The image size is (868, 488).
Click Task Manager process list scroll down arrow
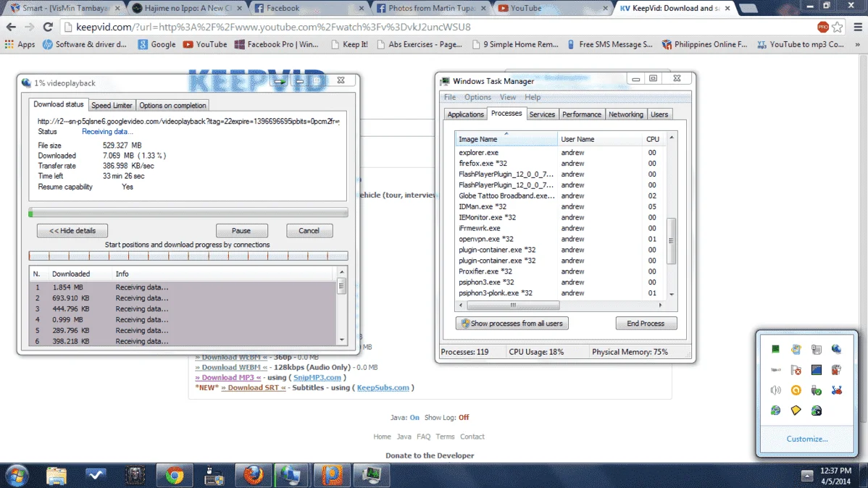coord(672,295)
